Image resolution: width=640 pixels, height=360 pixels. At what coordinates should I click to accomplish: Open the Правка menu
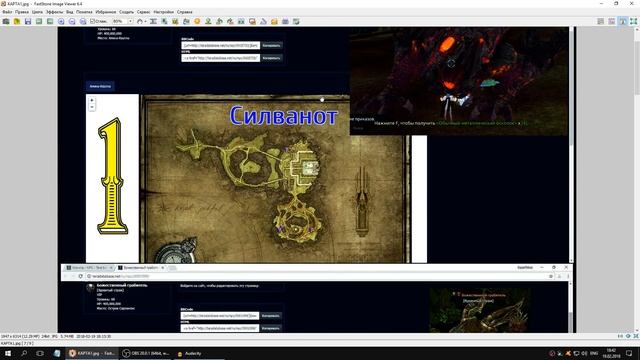[x=22, y=12]
